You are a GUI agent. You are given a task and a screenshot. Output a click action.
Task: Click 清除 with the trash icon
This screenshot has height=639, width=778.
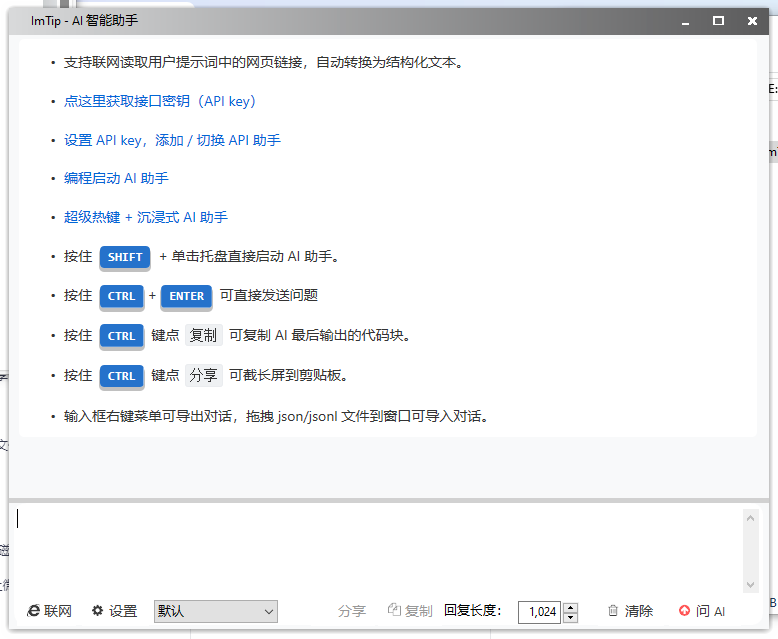pyautogui.click(x=630, y=611)
